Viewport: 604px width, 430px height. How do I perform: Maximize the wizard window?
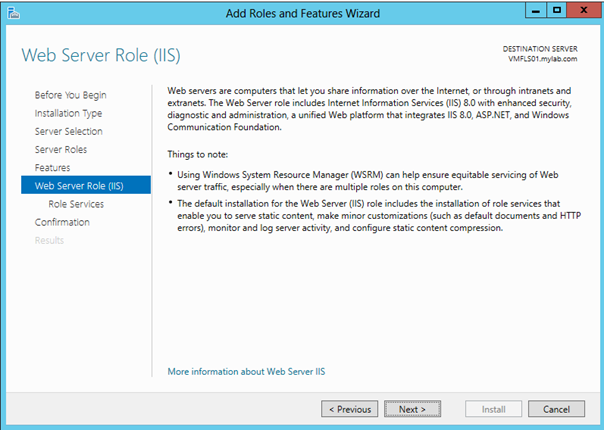[557, 10]
